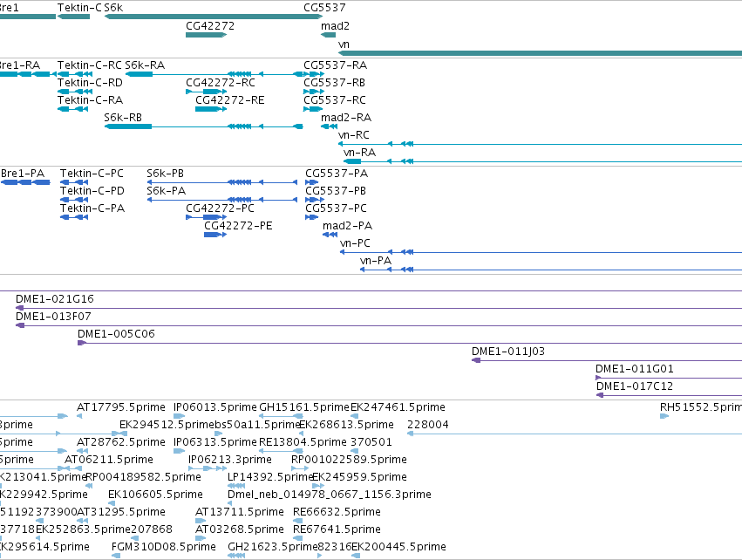
Task: Select the S6k-PA protein feature
Action: point(222,200)
